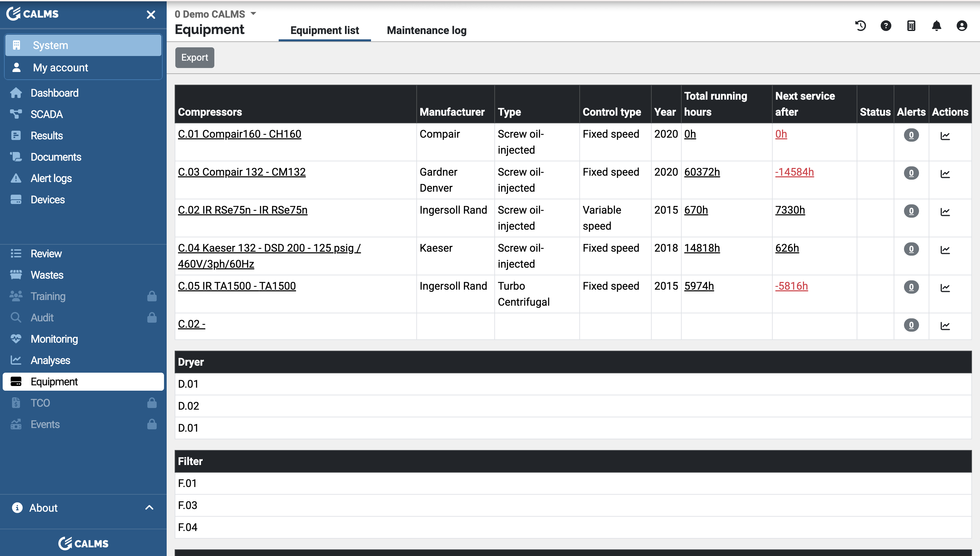Open C.05 IR TA1500 - TA1500 link
This screenshot has width=980, height=556.
coord(237,286)
